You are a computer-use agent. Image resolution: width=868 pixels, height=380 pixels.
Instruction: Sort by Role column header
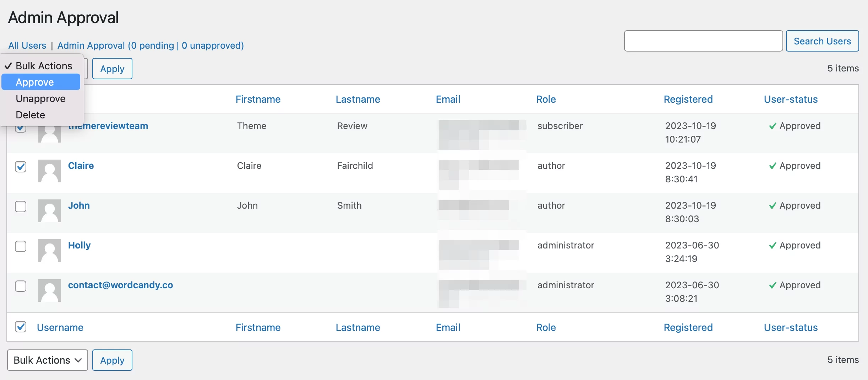(x=546, y=99)
